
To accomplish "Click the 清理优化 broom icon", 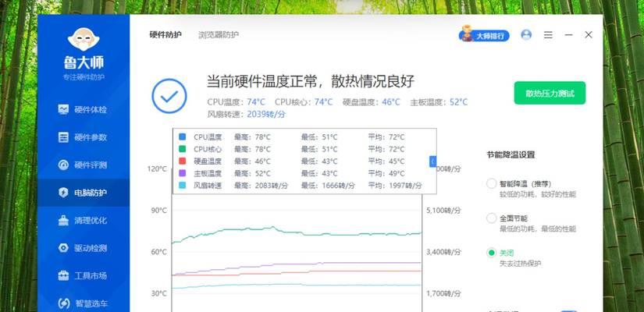I will [63, 221].
